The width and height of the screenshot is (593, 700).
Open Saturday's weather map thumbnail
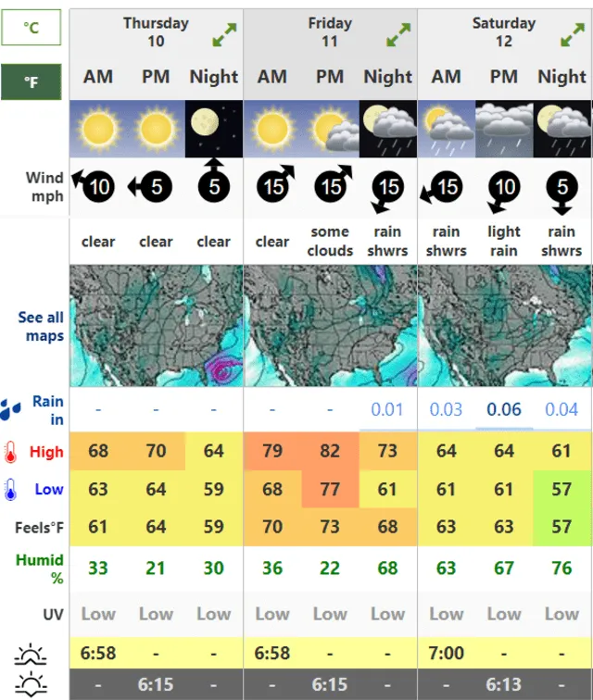pyautogui.click(x=504, y=326)
